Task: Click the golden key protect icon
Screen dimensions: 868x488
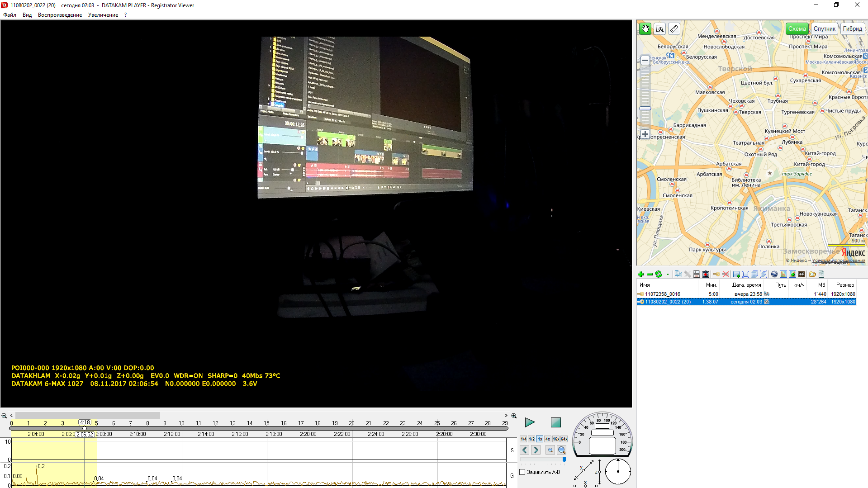Action: tap(716, 274)
